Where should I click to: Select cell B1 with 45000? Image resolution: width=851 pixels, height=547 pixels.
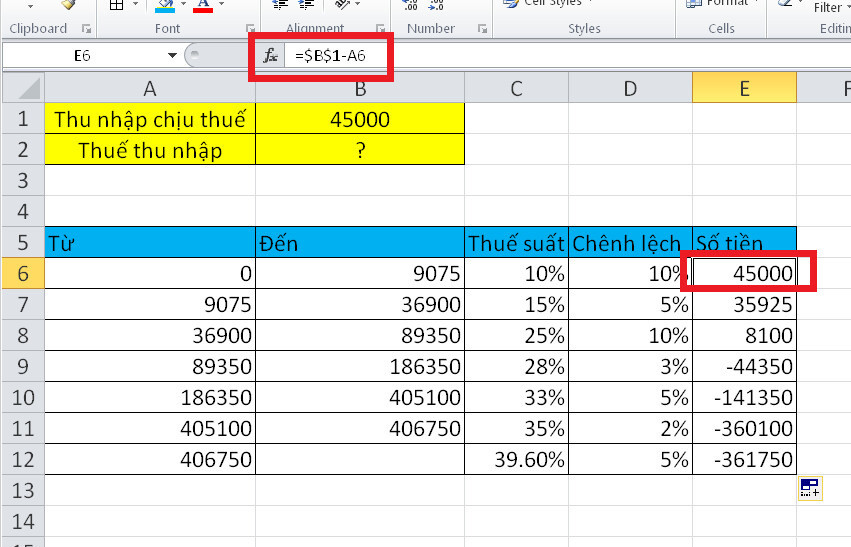(x=360, y=119)
